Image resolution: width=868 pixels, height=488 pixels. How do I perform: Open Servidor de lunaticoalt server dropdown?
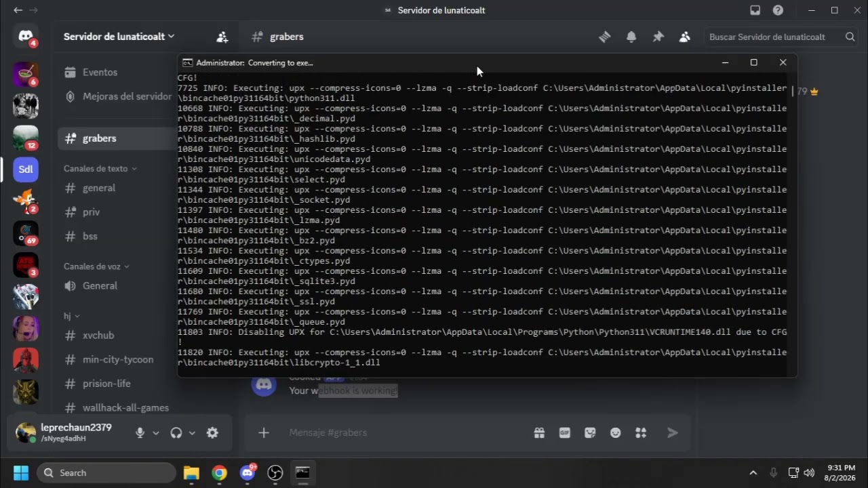(119, 37)
